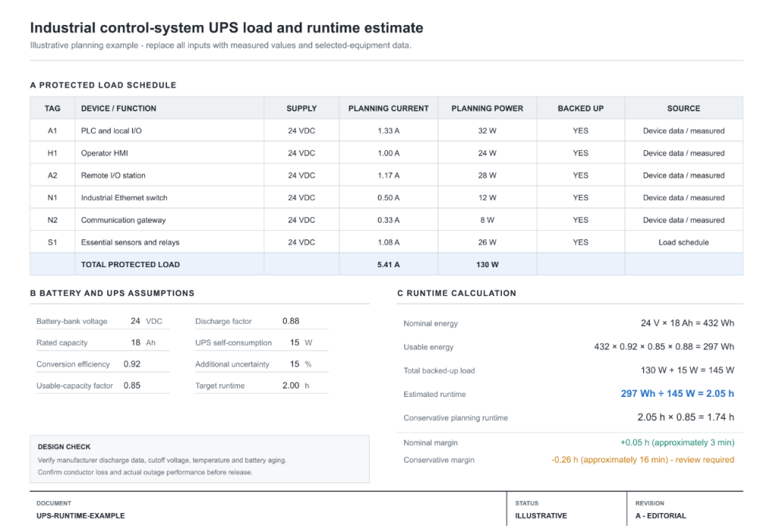
Task: Click '2.05 h × 0.85 = 1.74 h' result
Action: 685,417
